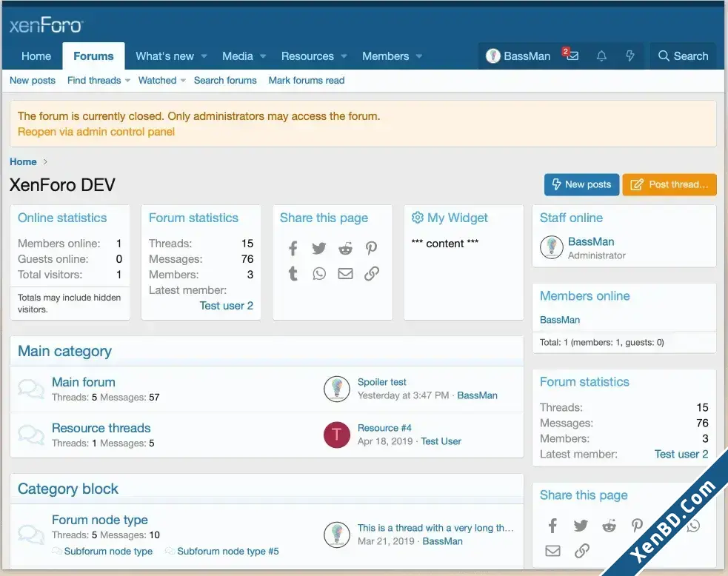Share by email from the sidebar share block
Viewport: 728px width, 576px height.
point(552,551)
